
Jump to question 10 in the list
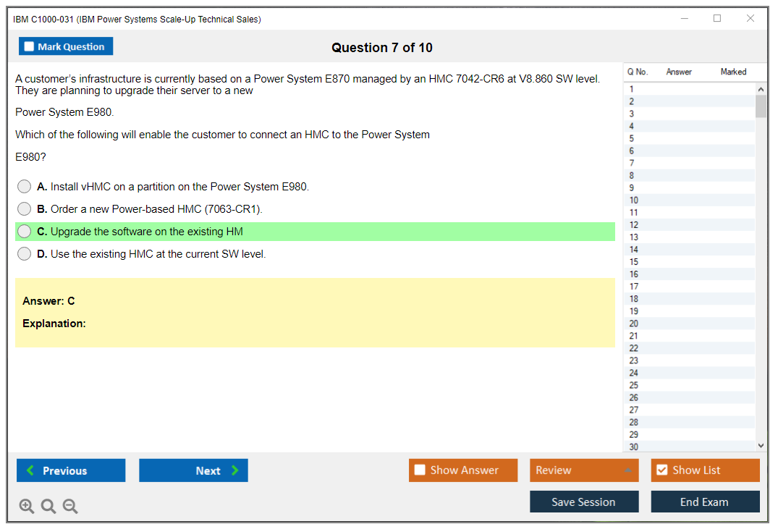coord(634,200)
